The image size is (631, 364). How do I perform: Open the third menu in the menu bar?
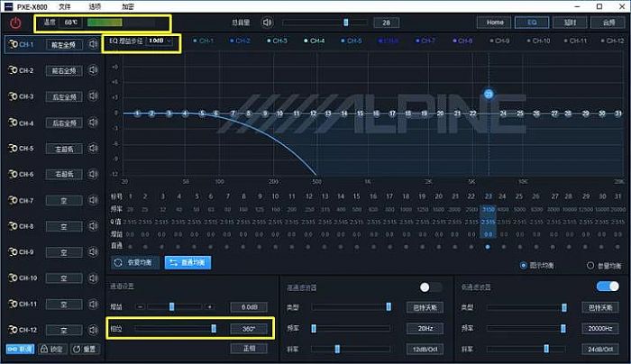[x=128, y=6]
